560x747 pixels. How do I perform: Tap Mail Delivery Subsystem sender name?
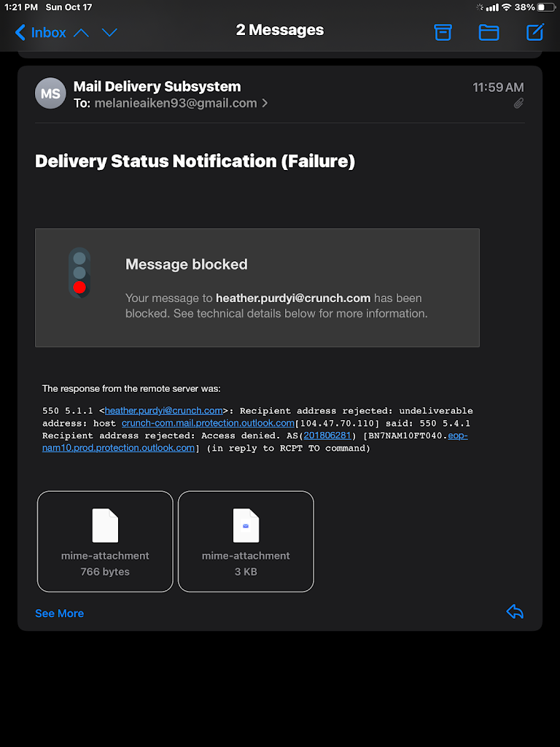[157, 87]
